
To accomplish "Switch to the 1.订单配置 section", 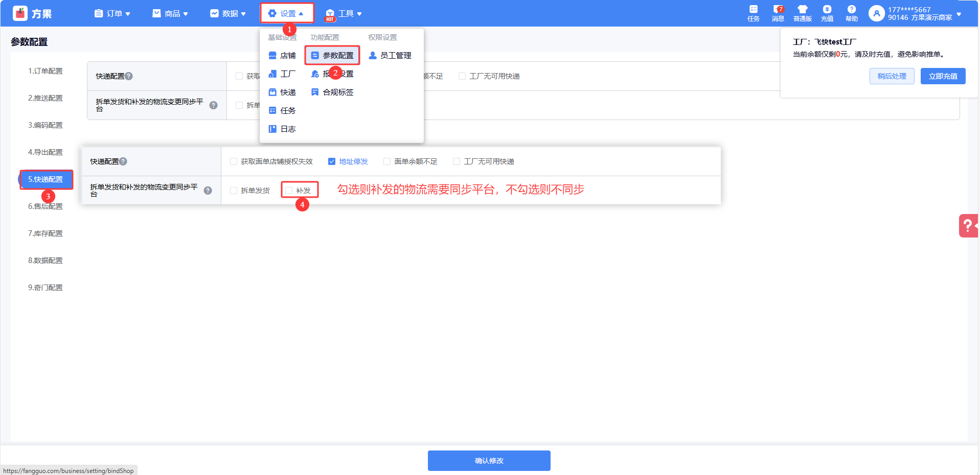I will pyautogui.click(x=45, y=71).
